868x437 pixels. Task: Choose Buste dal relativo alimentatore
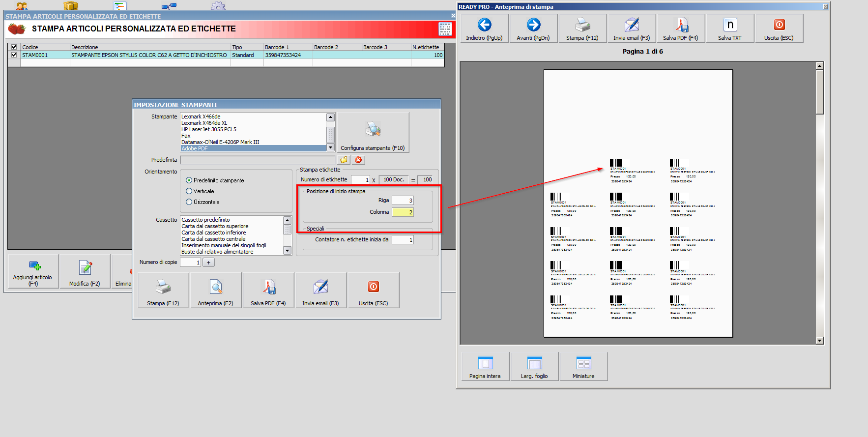pos(232,252)
